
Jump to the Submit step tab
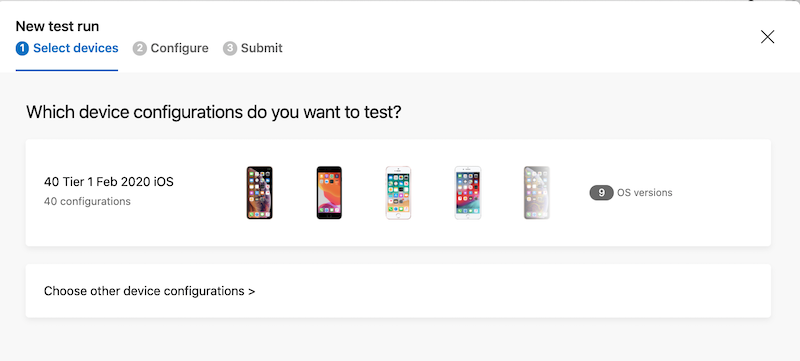click(253, 48)
